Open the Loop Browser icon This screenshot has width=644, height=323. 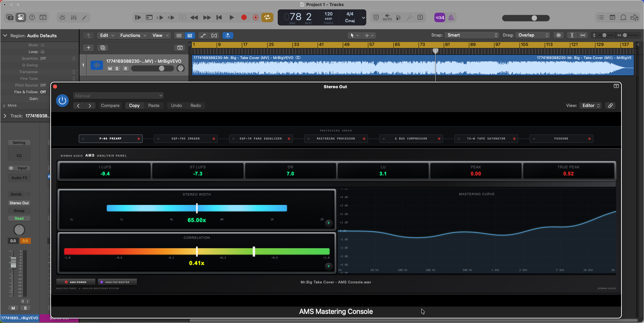(x=623, y=17)
